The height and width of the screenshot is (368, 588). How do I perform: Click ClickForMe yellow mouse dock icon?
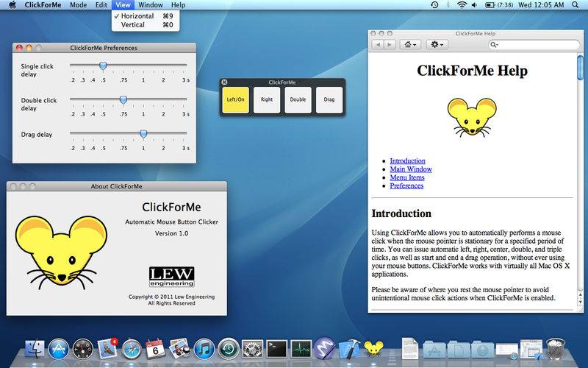pyautogui.click(x=374, y=349)
